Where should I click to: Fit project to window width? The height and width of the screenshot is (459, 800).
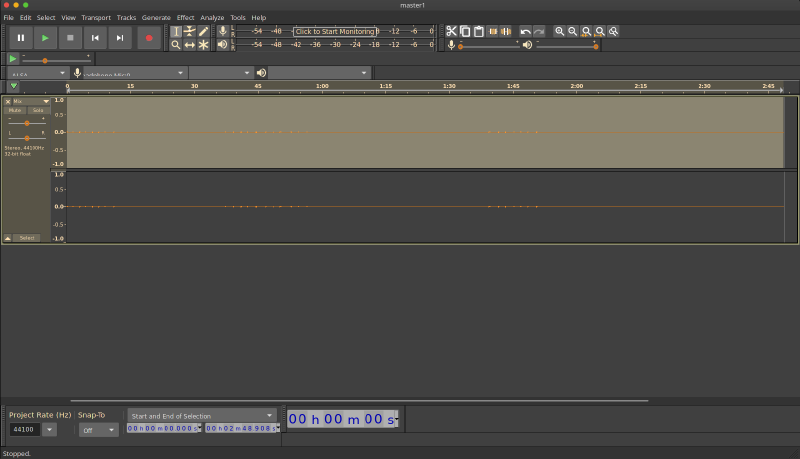599,31
